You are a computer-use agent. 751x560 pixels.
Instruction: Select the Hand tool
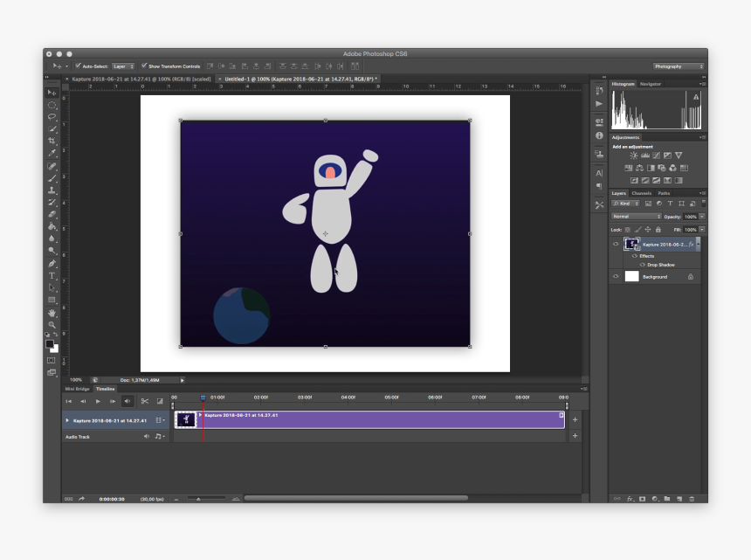[x=52, y=313]
